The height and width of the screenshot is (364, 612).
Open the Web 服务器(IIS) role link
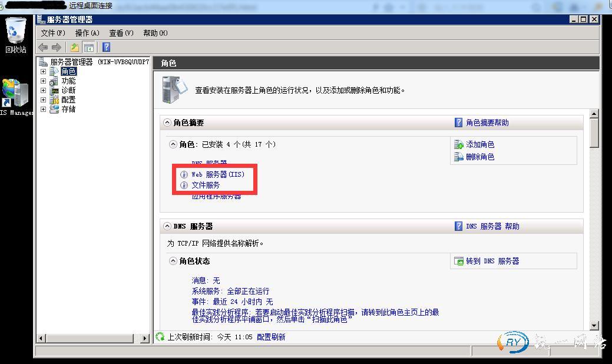[x=217, y=174]
